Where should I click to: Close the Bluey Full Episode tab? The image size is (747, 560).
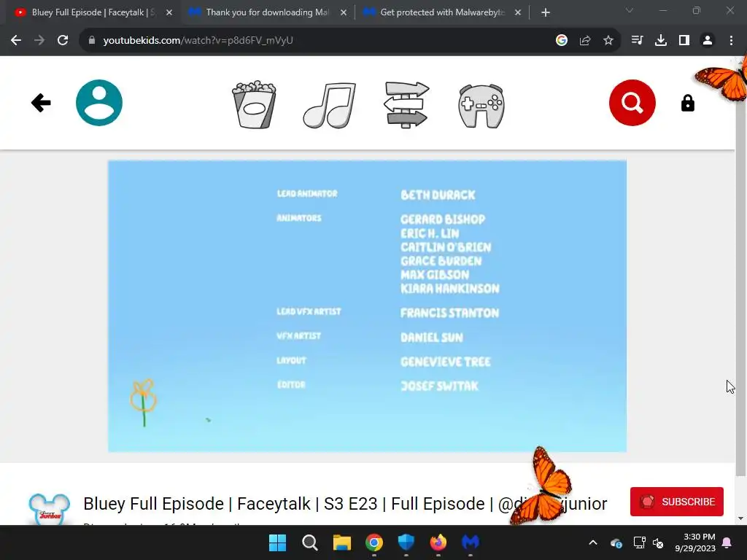tap(169, 12)
